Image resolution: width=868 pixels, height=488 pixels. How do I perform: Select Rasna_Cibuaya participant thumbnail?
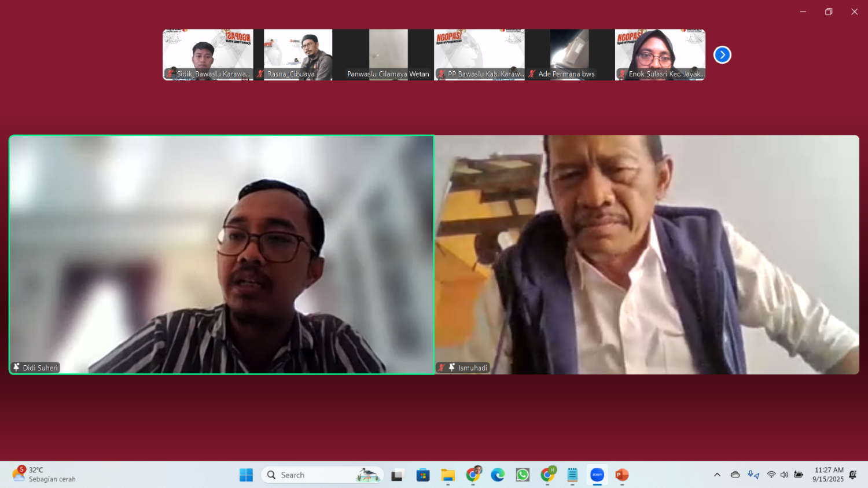point(298,54)
